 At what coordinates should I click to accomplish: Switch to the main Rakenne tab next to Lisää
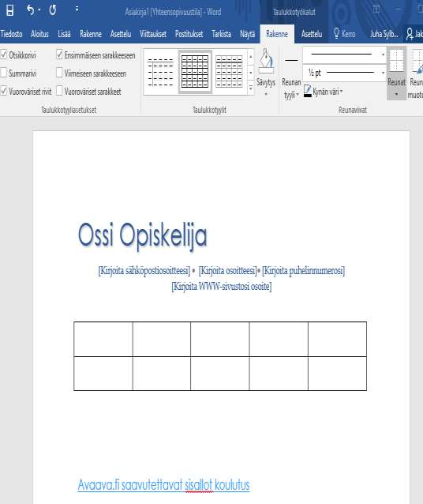91,34
